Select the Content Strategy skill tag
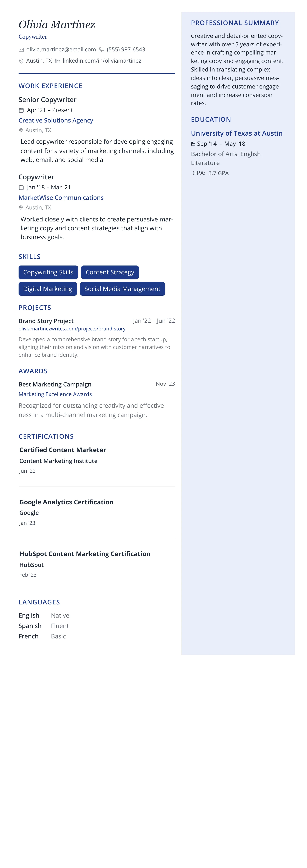 (x=110, y=272)
